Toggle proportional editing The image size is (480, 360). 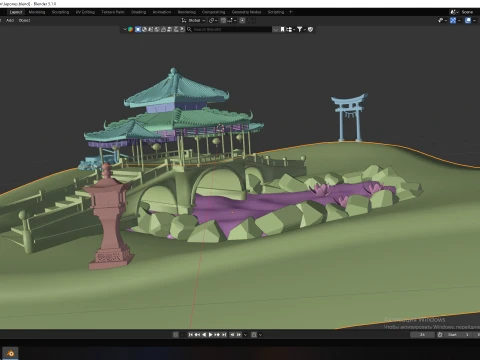[242, 20]
